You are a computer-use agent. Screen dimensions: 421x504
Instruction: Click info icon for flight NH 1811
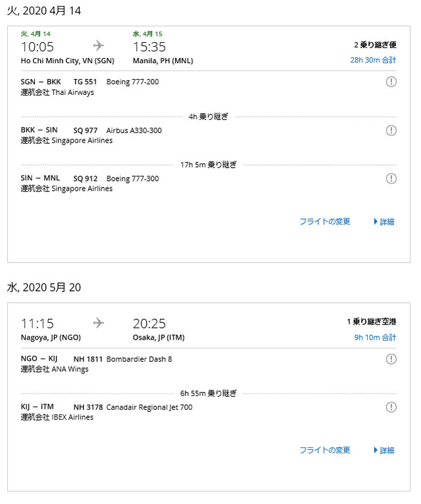click(391, 359)
